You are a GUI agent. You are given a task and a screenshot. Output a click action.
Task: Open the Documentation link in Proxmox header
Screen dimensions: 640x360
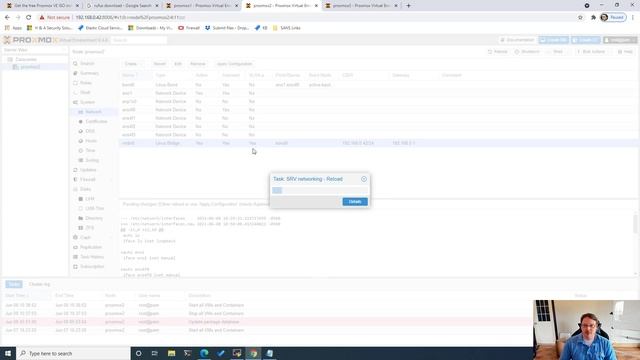(517, 40)
